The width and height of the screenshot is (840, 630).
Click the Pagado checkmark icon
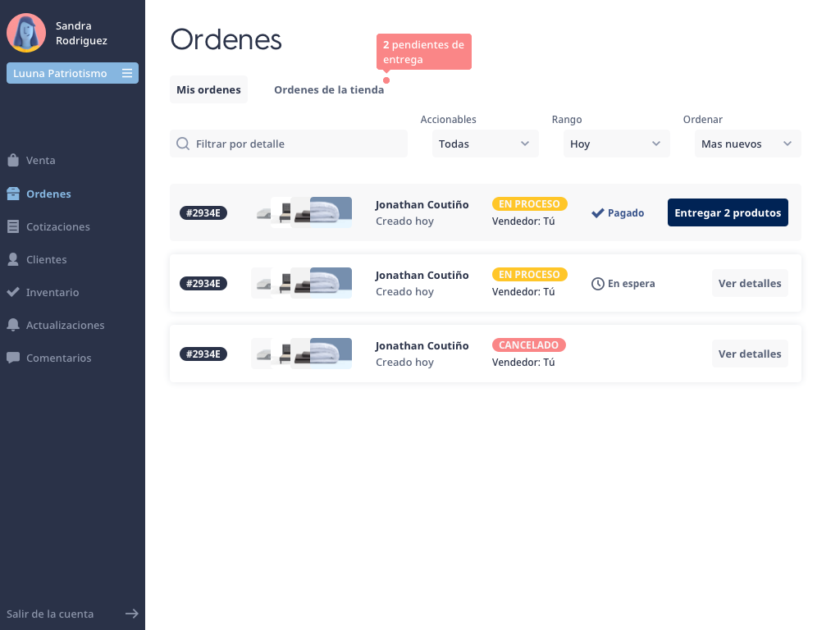[598, 212]
